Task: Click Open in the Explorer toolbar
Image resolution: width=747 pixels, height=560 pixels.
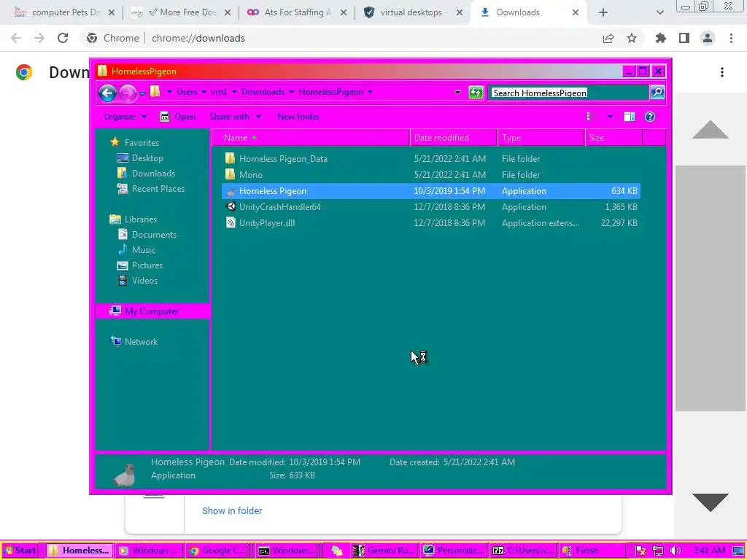Action: 178,117
